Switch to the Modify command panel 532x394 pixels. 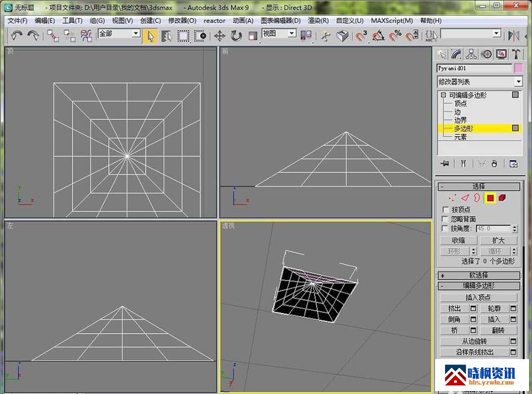click(x=456, y=54)
